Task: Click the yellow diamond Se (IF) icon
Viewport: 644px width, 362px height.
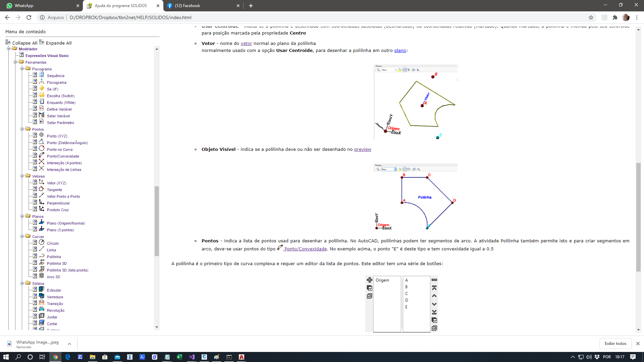Action: tap(42, 88)
